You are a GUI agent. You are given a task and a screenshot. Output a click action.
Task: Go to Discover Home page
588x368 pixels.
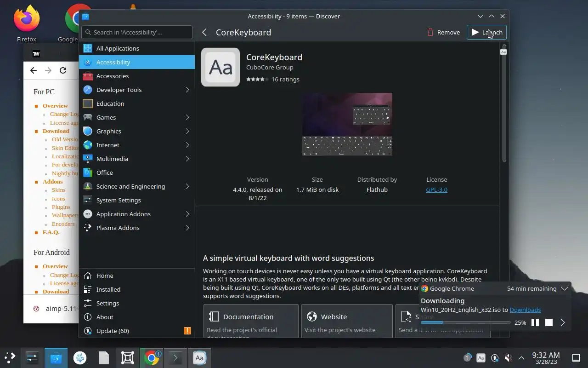(x=137, y=276)
